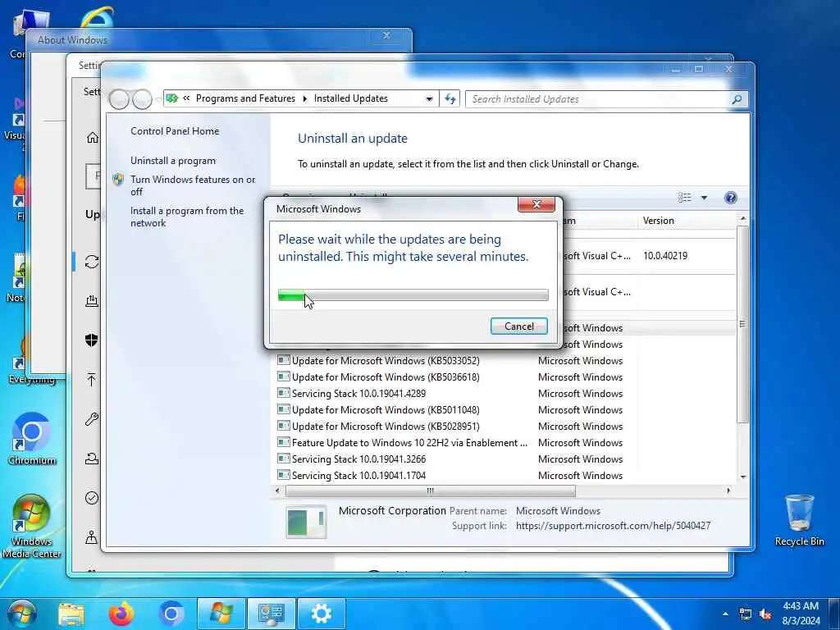The width and height of the screenshot is (840, 630).
Task: Click the muted volume tray icon
Action: 765,614
